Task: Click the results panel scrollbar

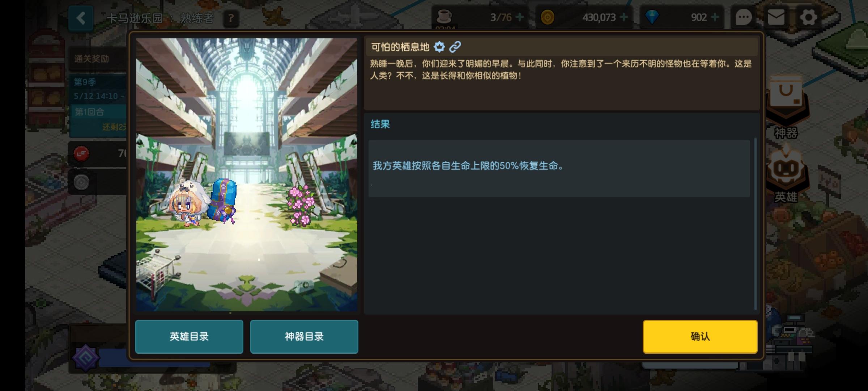Action: (756, 224)
